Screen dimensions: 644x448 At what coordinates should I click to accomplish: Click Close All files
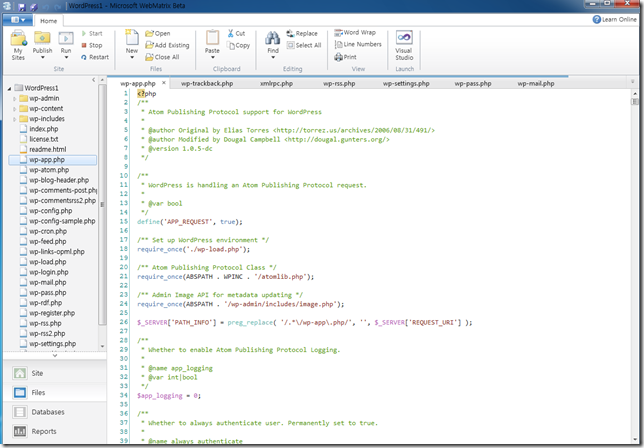pos(162,57)
